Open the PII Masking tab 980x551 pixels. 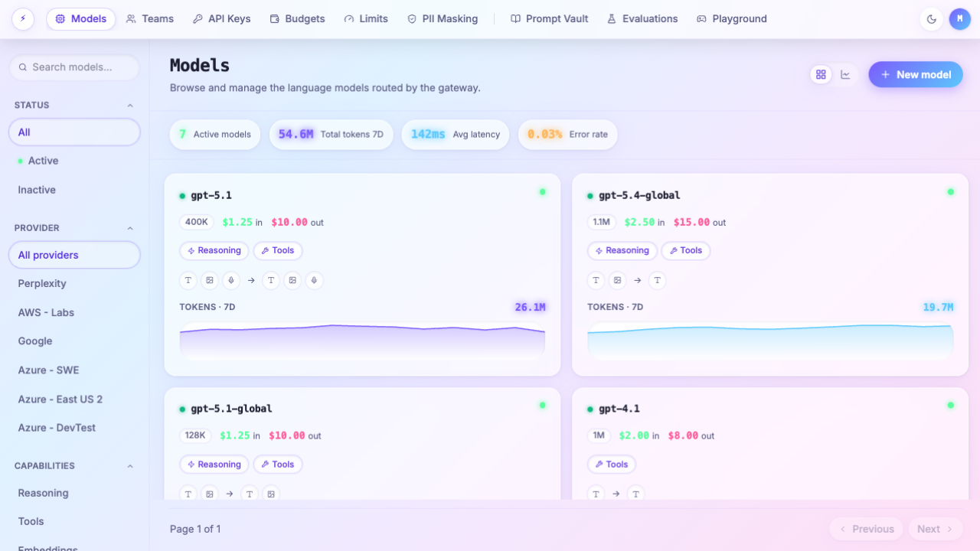click(443, 19)
